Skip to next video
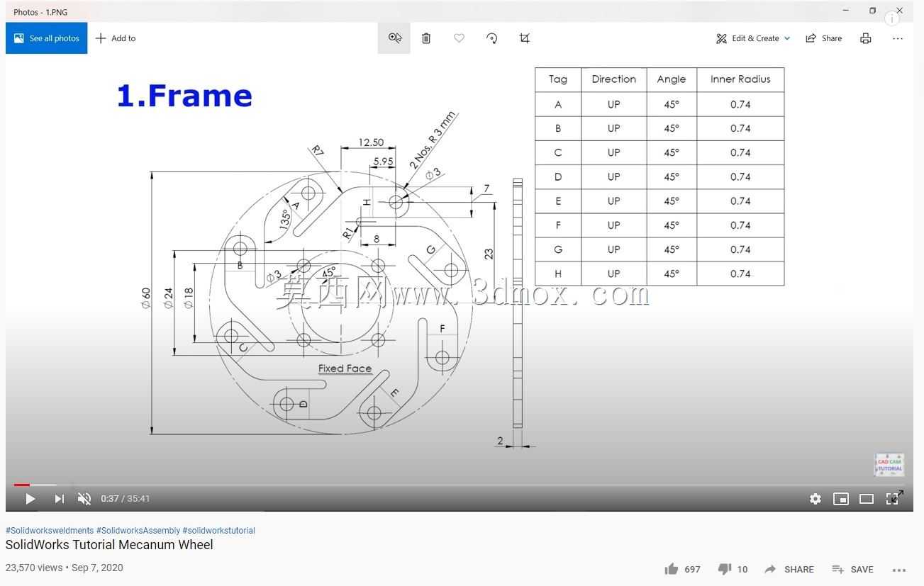924x586 pixels. click(x=60, y=499)
